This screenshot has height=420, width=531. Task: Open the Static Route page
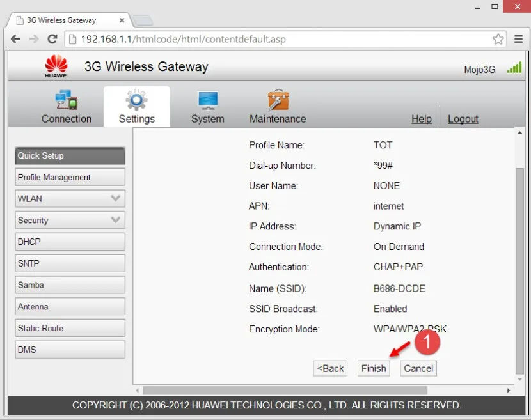pyautogui.click(x=70, y=328)
